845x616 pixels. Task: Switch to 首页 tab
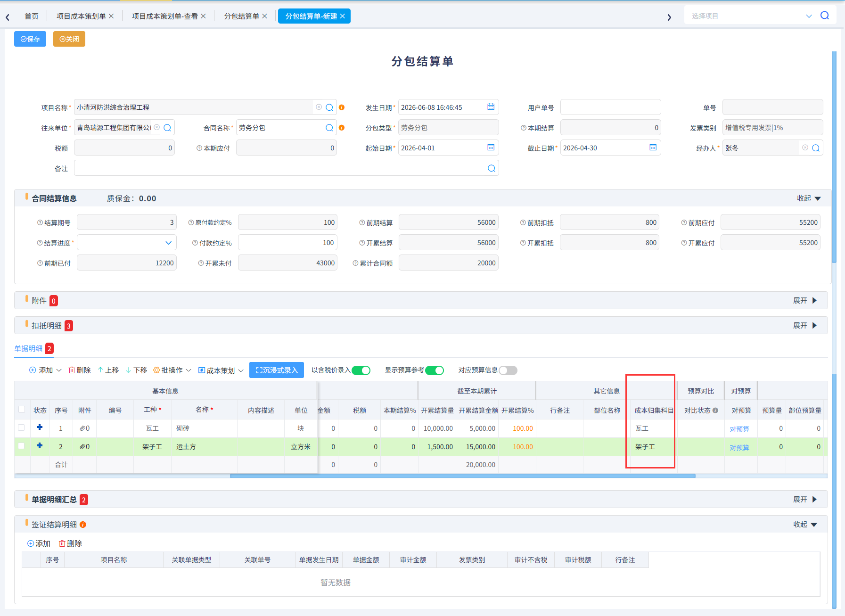point(32,16)
